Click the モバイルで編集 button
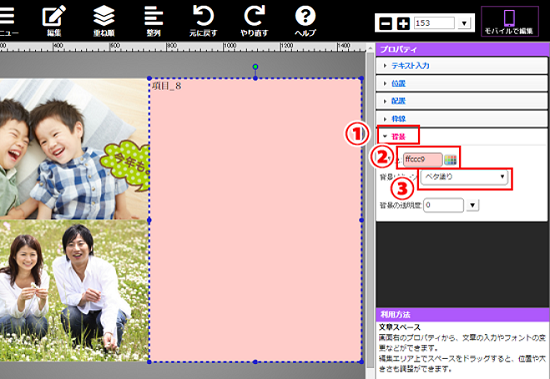Screen dimensions: 550x379 tap(509, 22)
